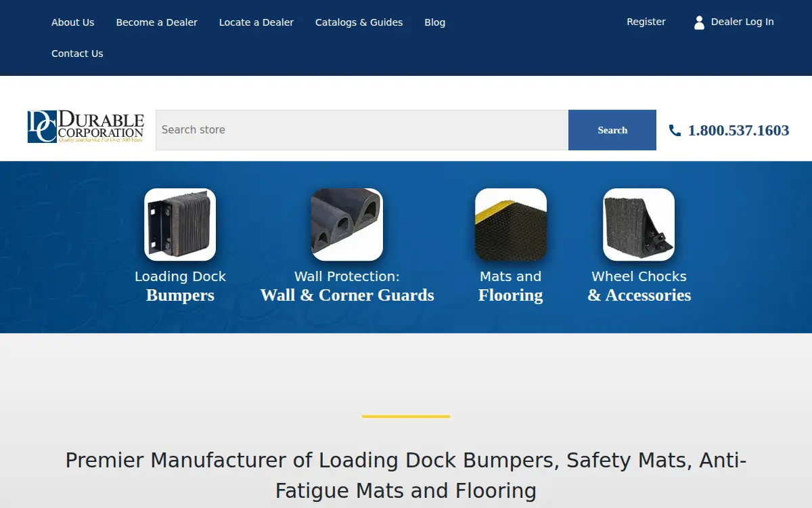Click the blue Search button
This screenshot has width=812, height=508.
(x=612, y=130)
